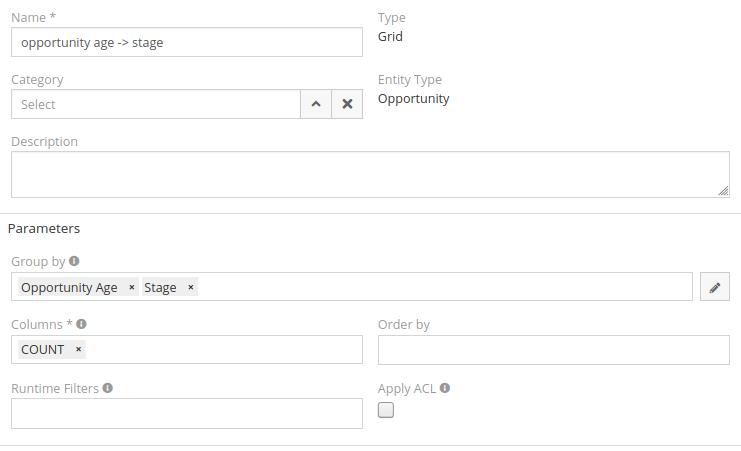Click empty space in the Columns field
This screenshot has height=451, width=741.
220,350
